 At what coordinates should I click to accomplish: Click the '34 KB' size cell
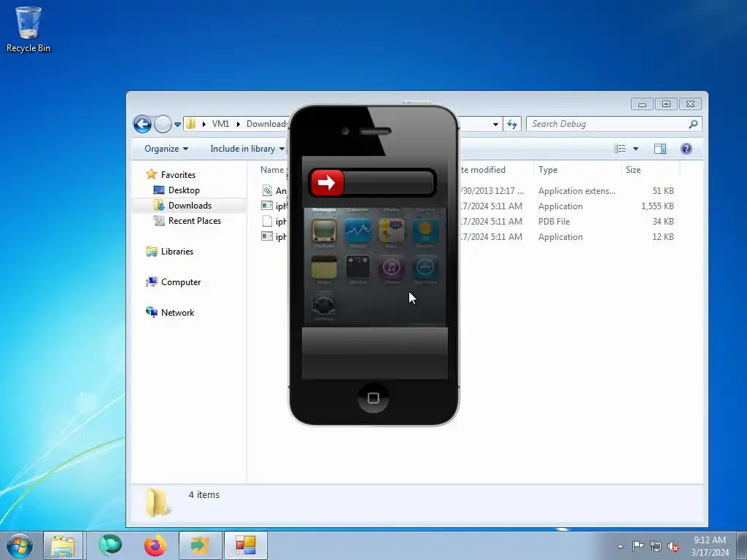pos(662,222)
